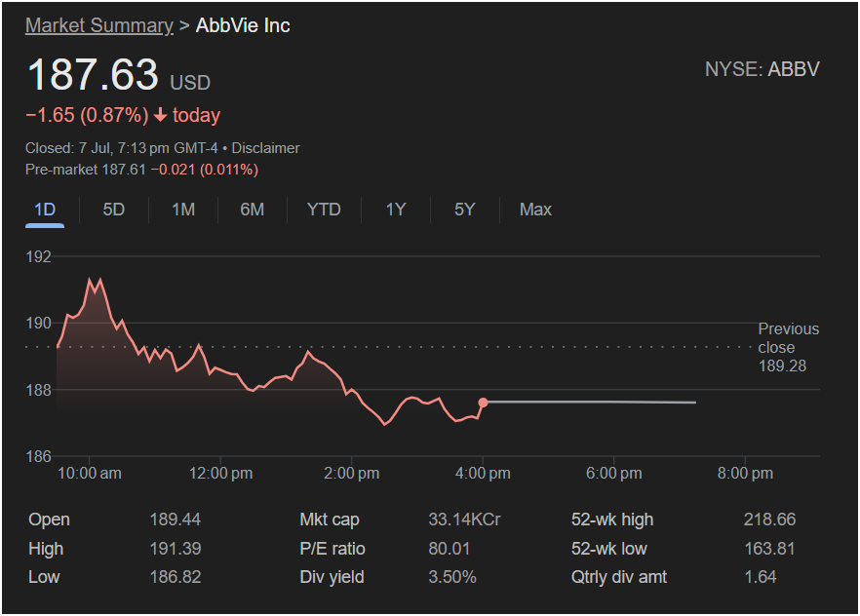
Task: Switch to the 5D range tab
Action: [114, 210]
